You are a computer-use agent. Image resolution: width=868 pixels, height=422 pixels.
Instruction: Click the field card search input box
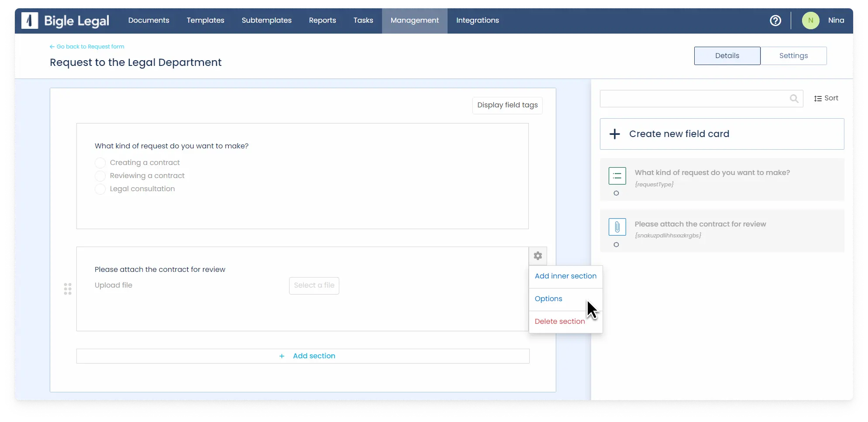[694, 99]
